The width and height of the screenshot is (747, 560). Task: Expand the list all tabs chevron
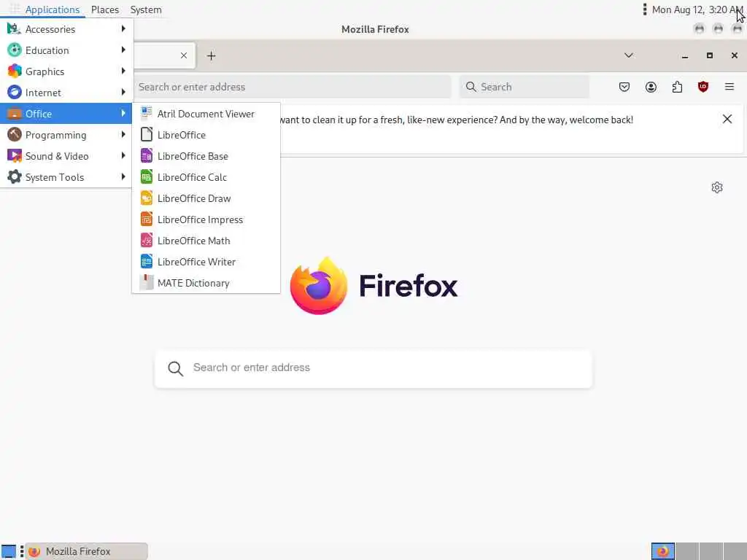[x=628, y=55]
